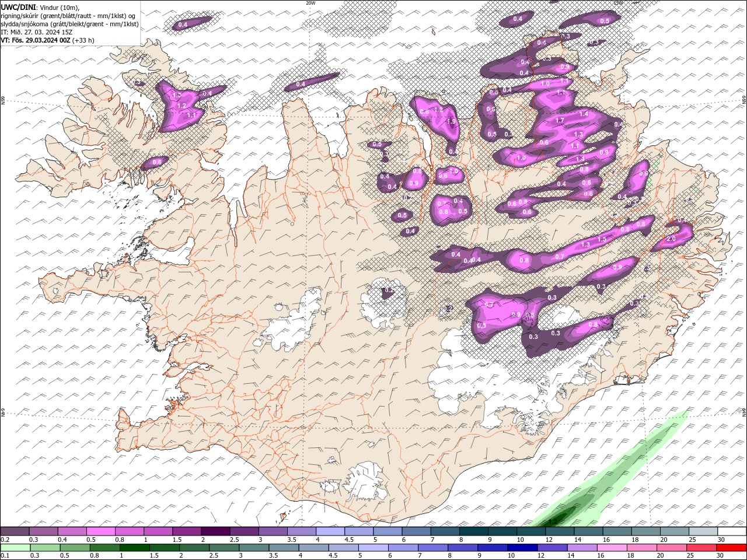Image resolution: width=747 pixels, height=560 pixels.
Task: Click the 0.6 snowfall value in the Westfjords
Action: point(156,162)
